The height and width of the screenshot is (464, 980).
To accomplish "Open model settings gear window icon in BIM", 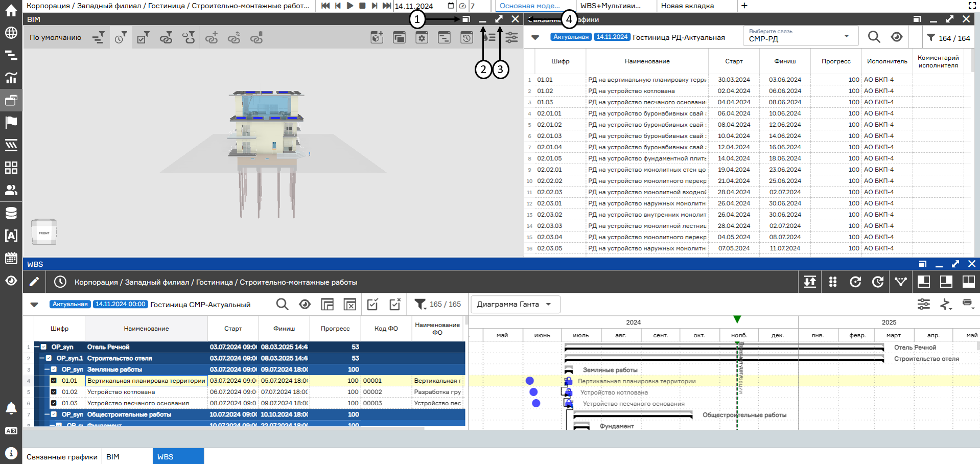I will (422, 38).
